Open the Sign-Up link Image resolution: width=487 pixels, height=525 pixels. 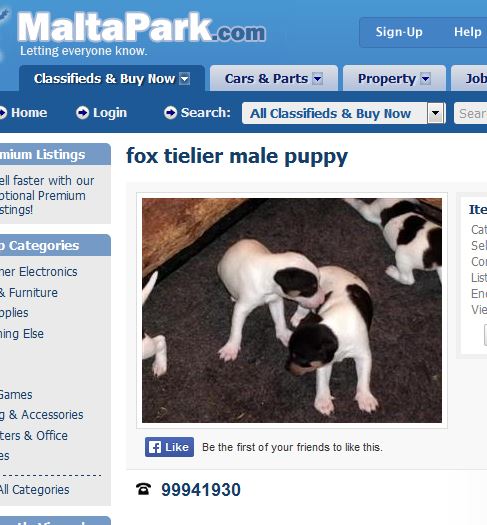(399, 32)
